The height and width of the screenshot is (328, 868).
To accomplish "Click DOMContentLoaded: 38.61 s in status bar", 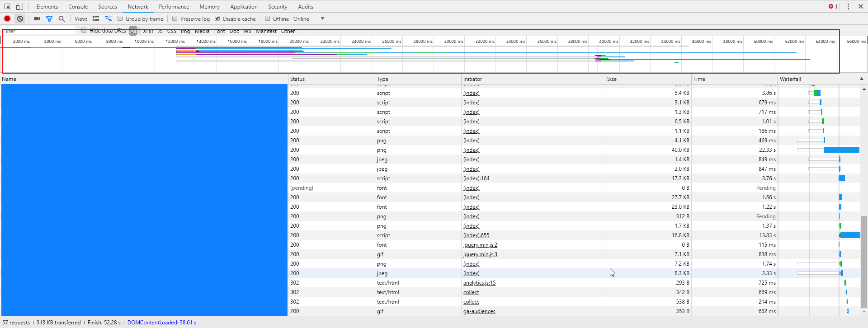I will [x=162, y=323].
